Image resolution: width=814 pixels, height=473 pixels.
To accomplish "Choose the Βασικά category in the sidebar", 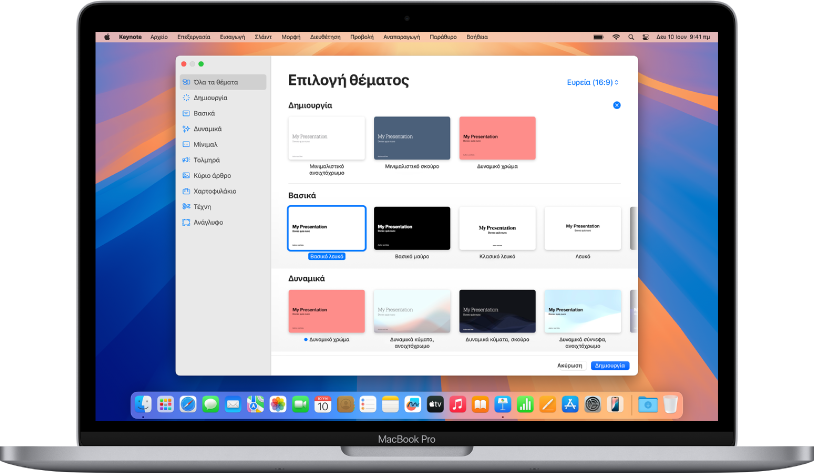I will point(223,113).
